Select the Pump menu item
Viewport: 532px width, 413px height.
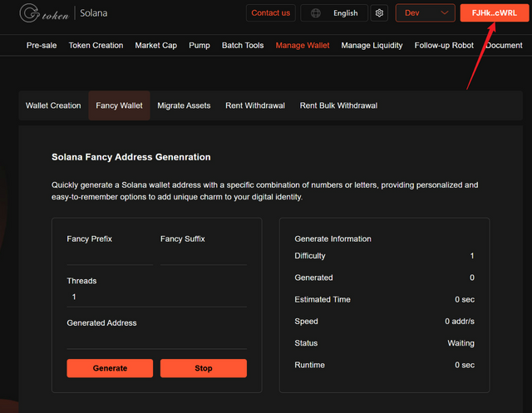pos(199,46)
